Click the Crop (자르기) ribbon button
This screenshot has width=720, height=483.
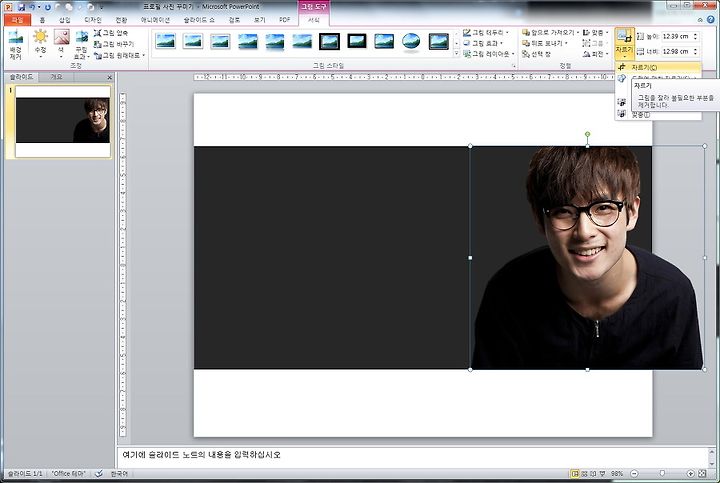pyautogui.click(x=624, y=44)
